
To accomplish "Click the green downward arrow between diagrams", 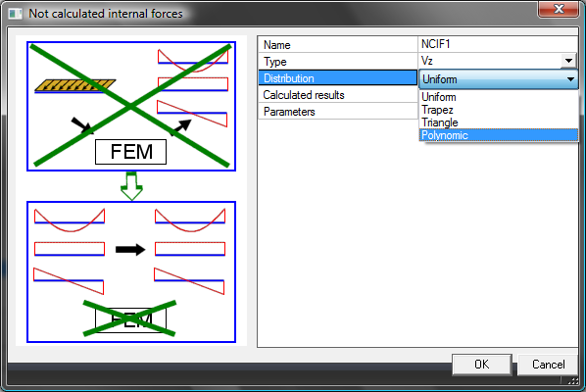I will tap(131, 186).
